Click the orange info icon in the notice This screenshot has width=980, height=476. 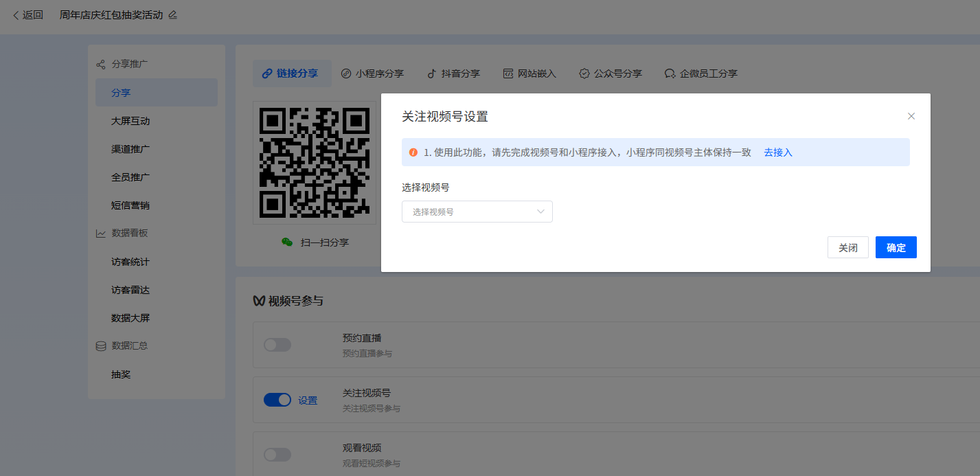pos(413,152)
